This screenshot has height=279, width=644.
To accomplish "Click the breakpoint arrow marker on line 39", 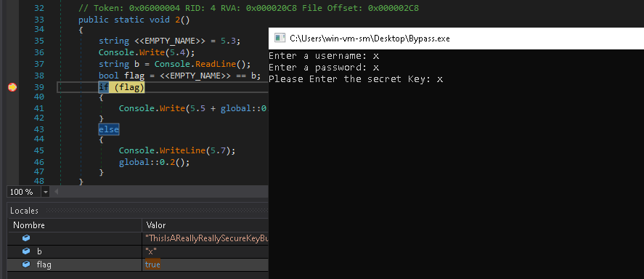I will coord(12,87).
